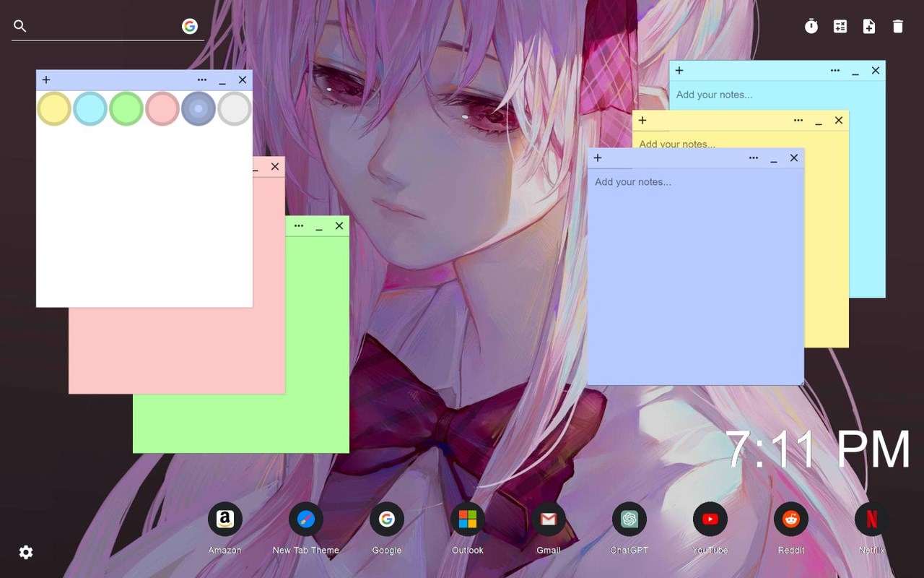
Task: Open the Amazon shortcut
Action: pyautogui.click(x=225, y=519)
